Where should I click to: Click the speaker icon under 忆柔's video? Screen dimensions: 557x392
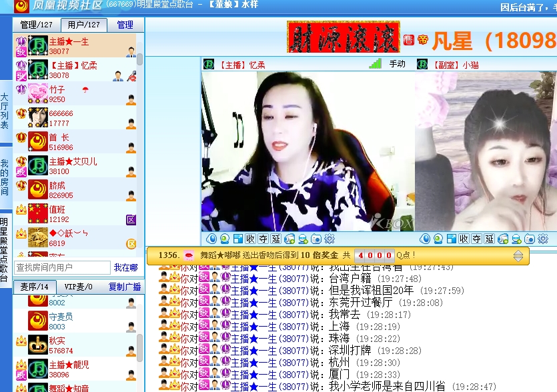(211, 239)
